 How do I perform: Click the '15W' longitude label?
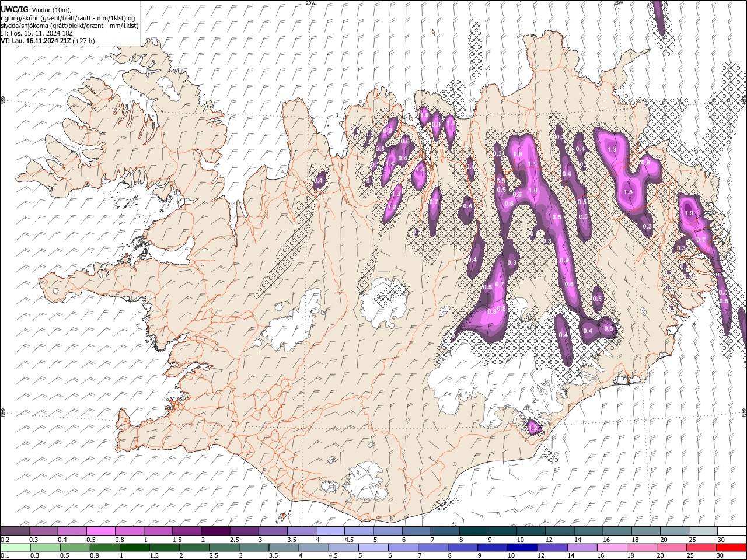618,3
